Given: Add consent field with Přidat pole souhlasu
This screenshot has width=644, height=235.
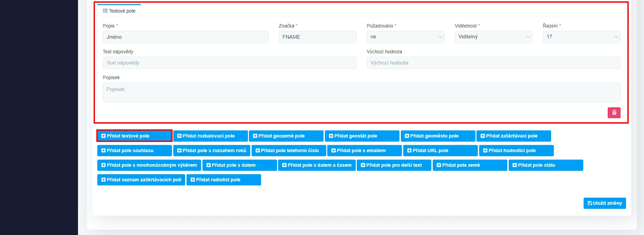Looking at the screenshot, I should tap(134, 150).
